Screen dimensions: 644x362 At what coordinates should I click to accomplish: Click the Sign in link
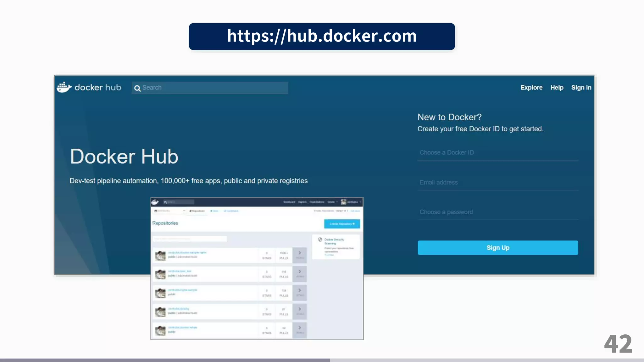[x=581, y=88]
